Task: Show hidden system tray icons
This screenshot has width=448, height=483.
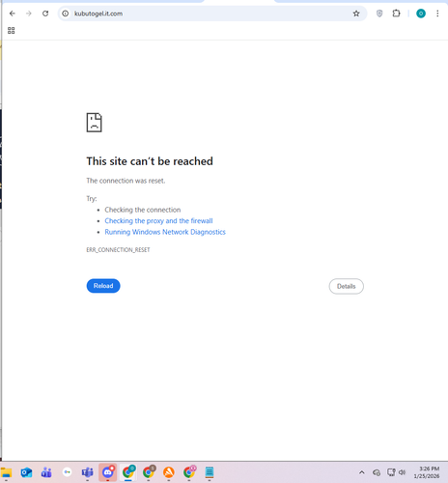Action: [x=362, y=472]
